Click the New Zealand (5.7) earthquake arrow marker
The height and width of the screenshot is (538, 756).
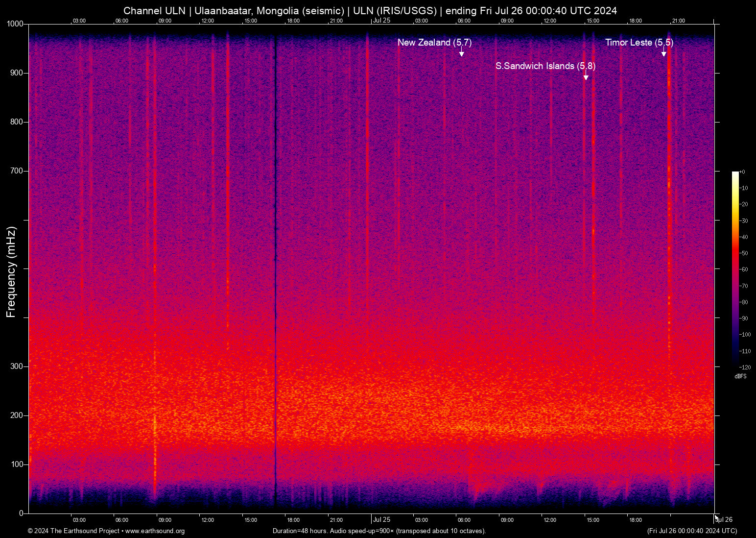point(462,52)
